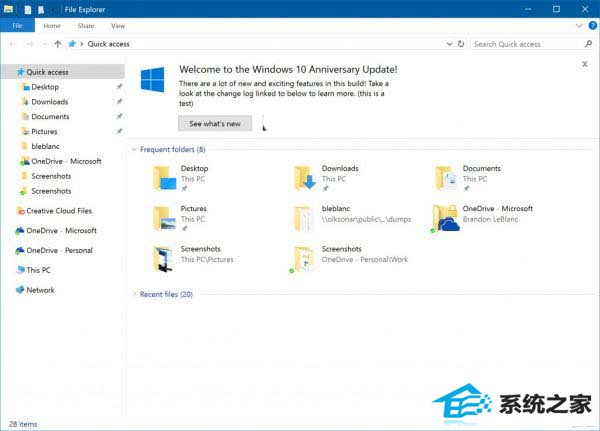600x431 pixels.
Task: Click the pin icon beside sidebar Downloads
Action: pos(119,101)
